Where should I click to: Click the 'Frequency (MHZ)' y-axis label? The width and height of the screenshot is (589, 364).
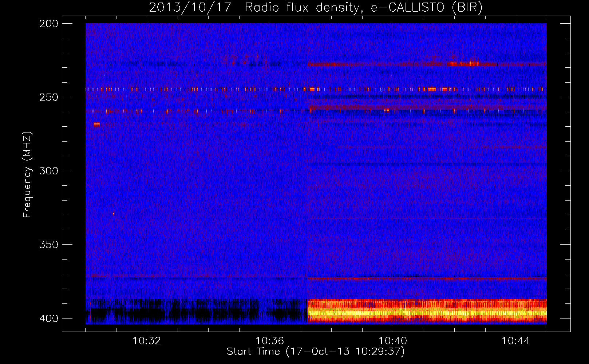pyautogui.click(x=27, y=174)
